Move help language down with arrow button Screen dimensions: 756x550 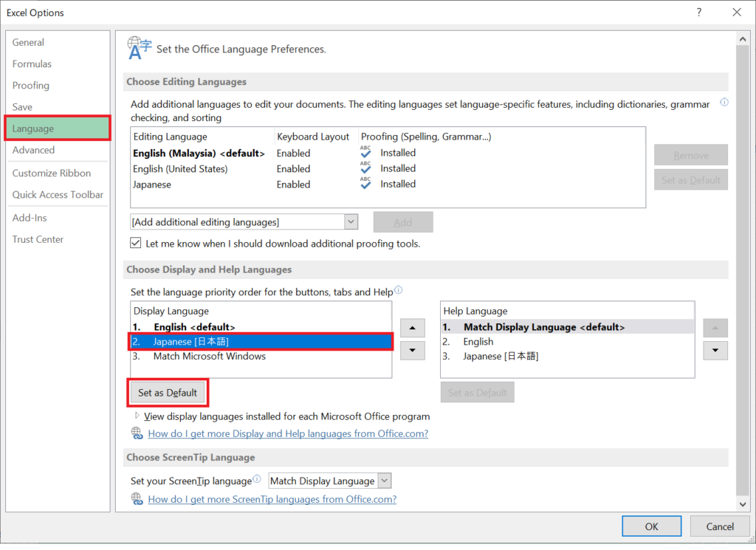(715, 351)
